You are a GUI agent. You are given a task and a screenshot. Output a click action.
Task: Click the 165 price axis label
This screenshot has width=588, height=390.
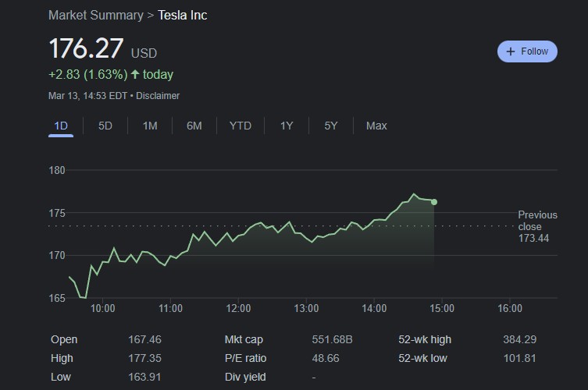point(57,298)
